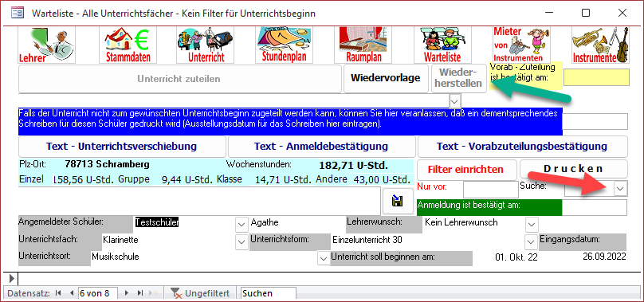The width and height of the screenshot is (644, 302).
Task: Click the record number field 6 von 8
Action: pos(98,293)
